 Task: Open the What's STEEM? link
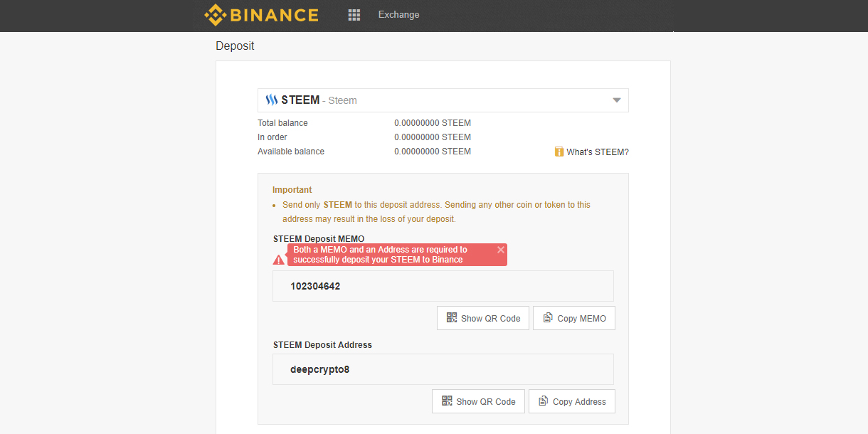point(597,152)
